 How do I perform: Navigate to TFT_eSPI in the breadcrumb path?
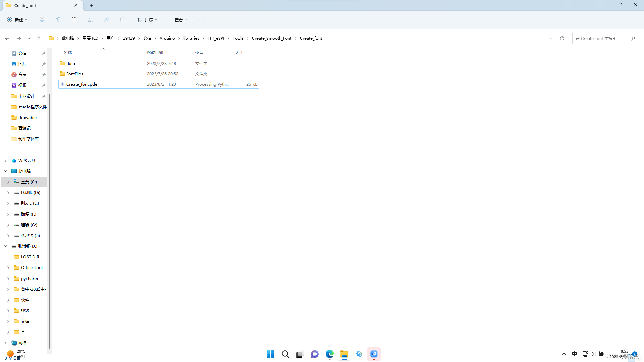[216, 38]
